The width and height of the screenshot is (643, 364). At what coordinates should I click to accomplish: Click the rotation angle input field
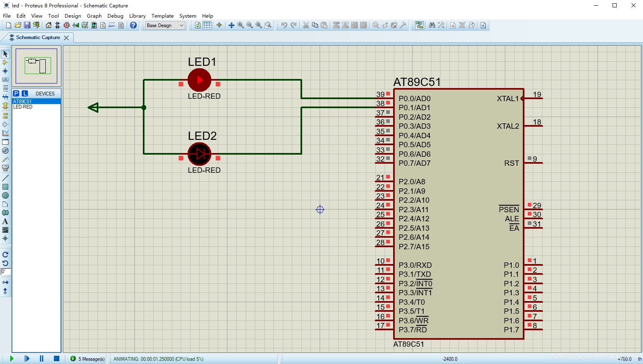pyautogui.click(x=6, y=271)
